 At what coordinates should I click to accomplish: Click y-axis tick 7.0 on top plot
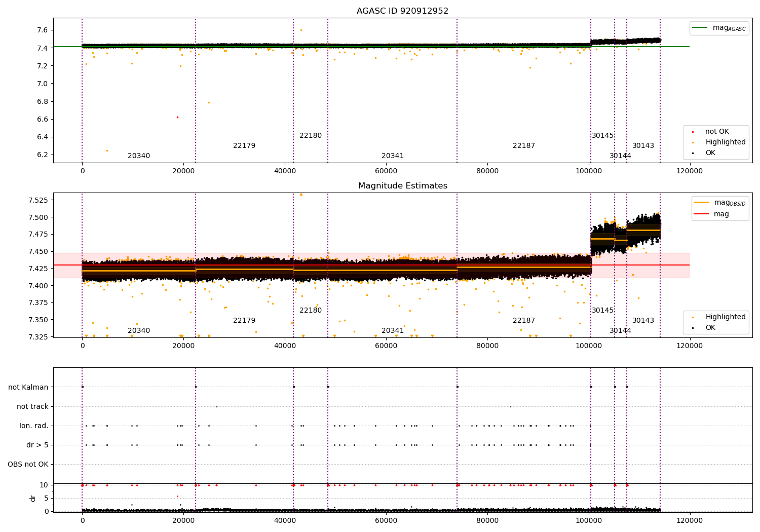click(42, 84)
